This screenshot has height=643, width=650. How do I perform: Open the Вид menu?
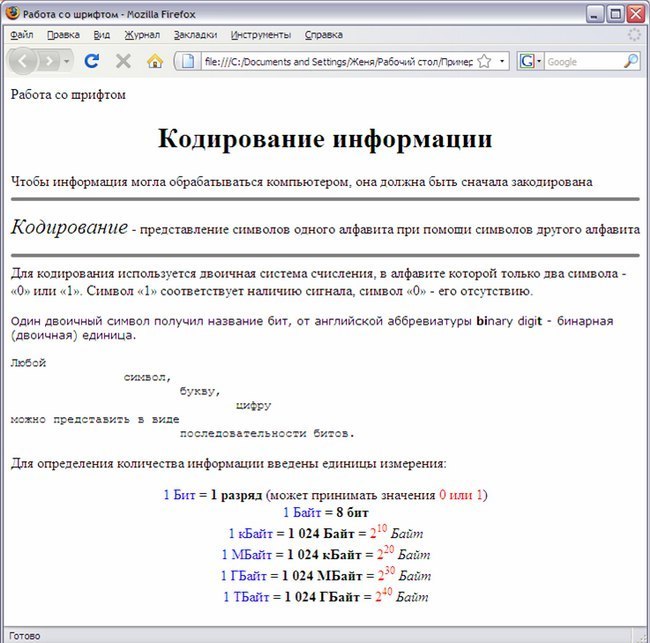(x=102, y=34)
